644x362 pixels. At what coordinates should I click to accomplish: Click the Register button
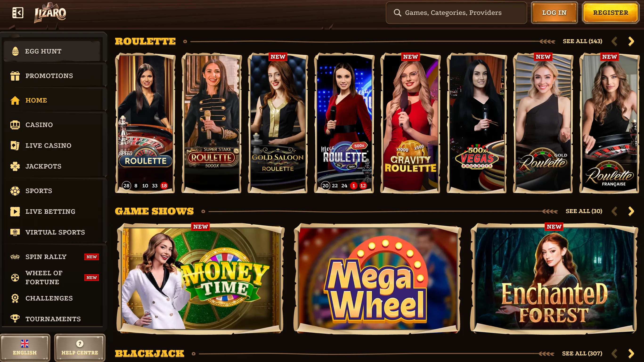[x=611, y=13]
